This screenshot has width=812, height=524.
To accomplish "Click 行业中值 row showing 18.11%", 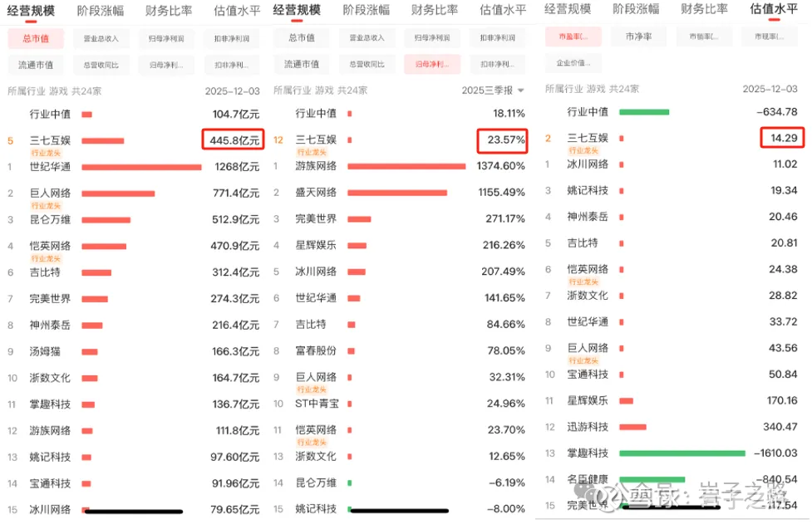I will pyautogui.click(x=399, y=114).
